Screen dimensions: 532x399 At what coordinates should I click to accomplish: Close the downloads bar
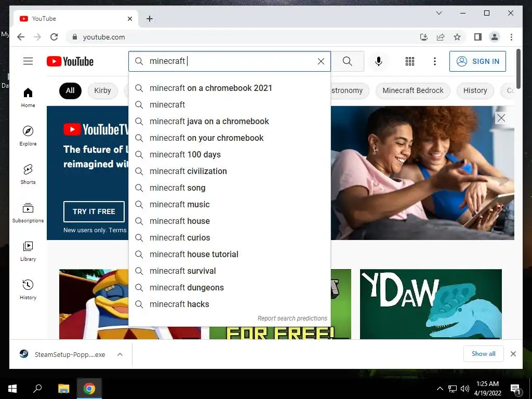tap(513, 354)
